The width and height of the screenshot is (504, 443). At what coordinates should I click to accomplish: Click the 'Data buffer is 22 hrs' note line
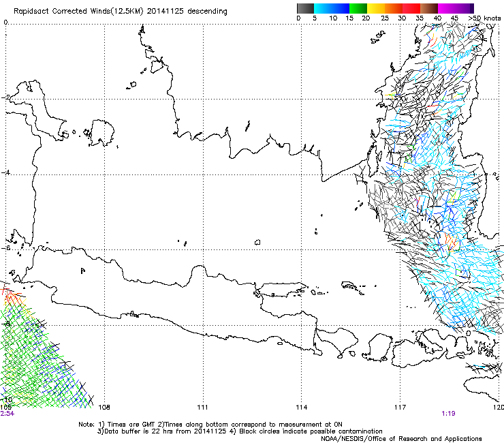click(x=240, y=431)
